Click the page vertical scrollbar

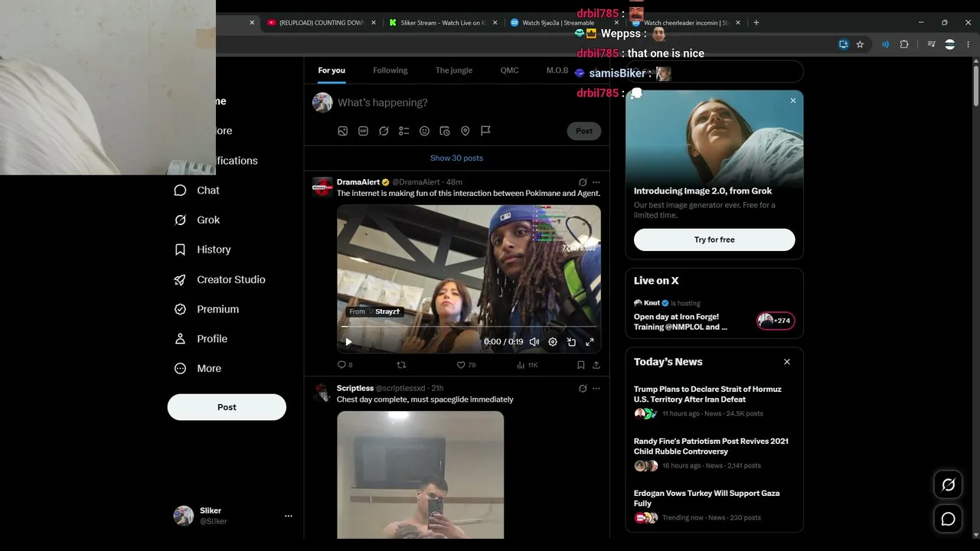click(976, 84)
